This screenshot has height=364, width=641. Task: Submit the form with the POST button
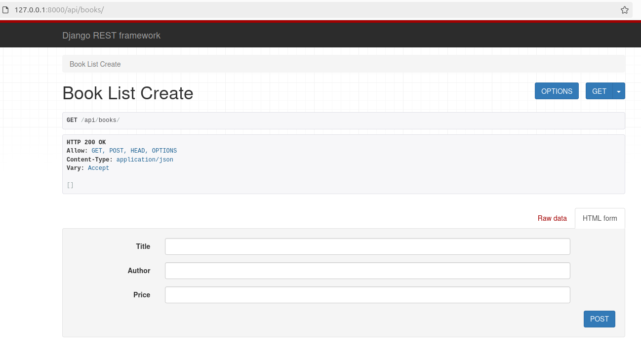click(x=599, y=319)
